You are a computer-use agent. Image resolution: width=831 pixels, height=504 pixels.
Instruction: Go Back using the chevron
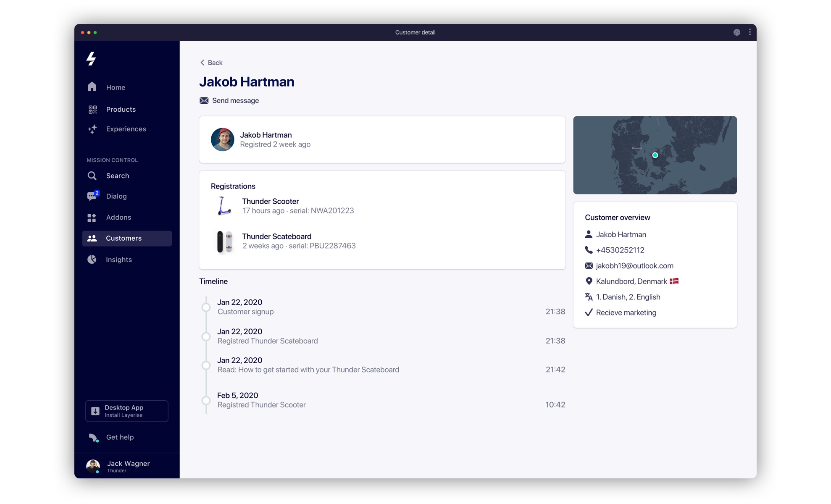tap(202, 63)
